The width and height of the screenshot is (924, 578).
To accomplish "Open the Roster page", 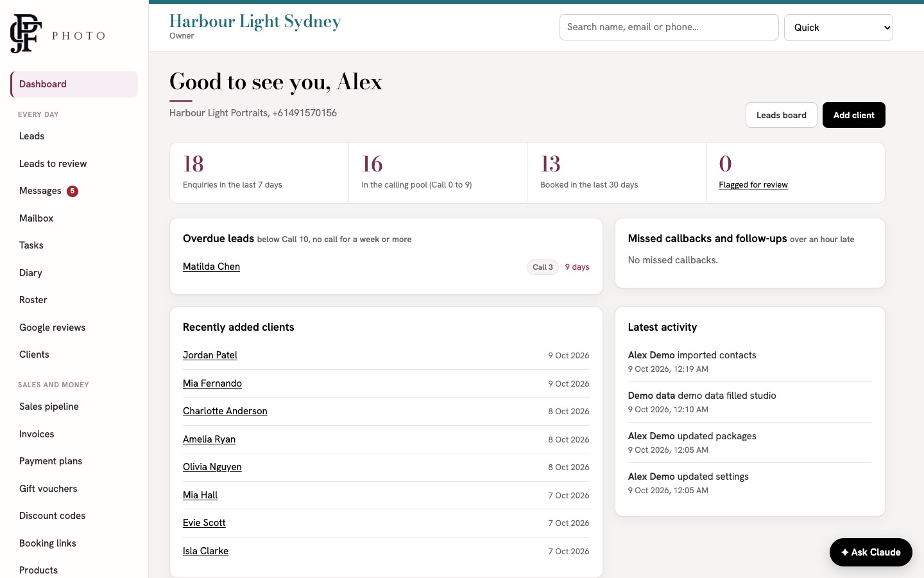I will click(x=74, y=300).
